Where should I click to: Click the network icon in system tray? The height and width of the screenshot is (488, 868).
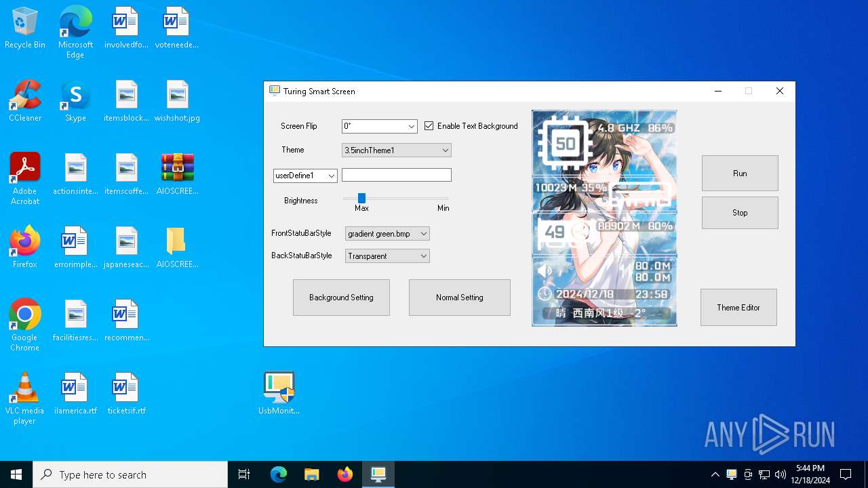pyautogui.click(x=764, y=474)
